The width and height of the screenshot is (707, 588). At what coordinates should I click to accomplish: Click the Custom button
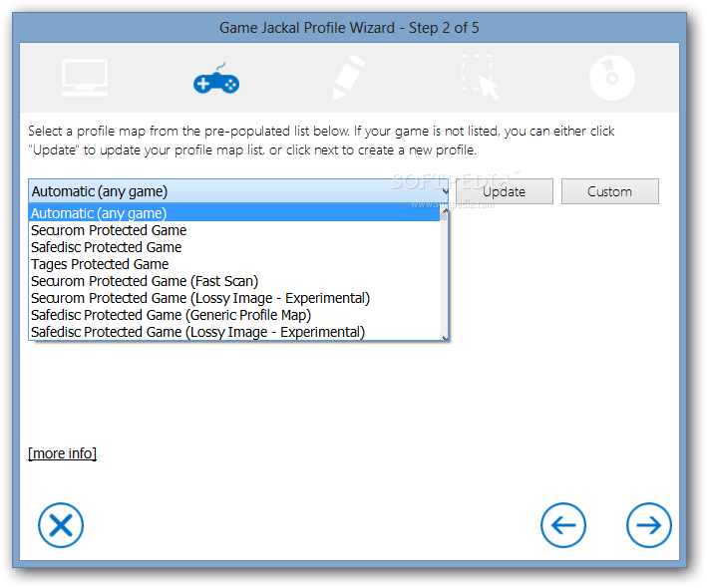pos(609,191)
